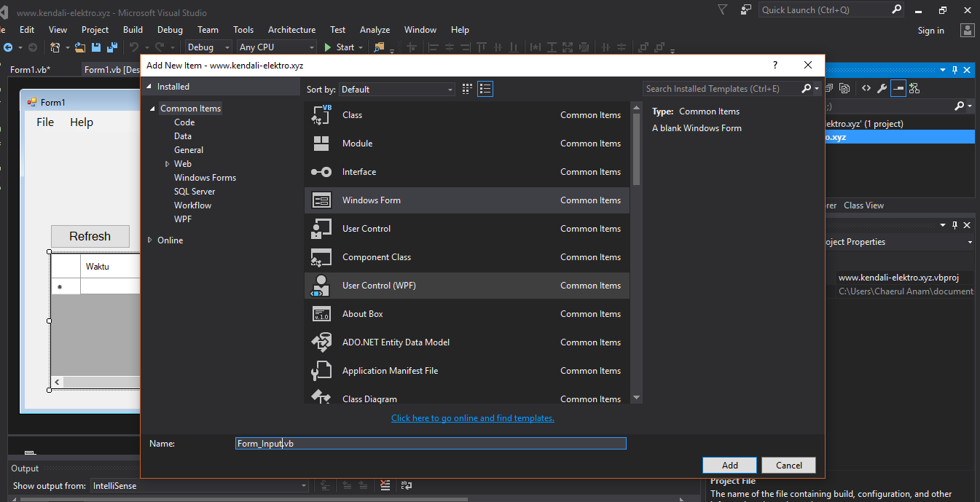Image resolution: width=980 pixels, height=502 pixels.
Task: Click the Cancel button
Action: click(789, 466)
